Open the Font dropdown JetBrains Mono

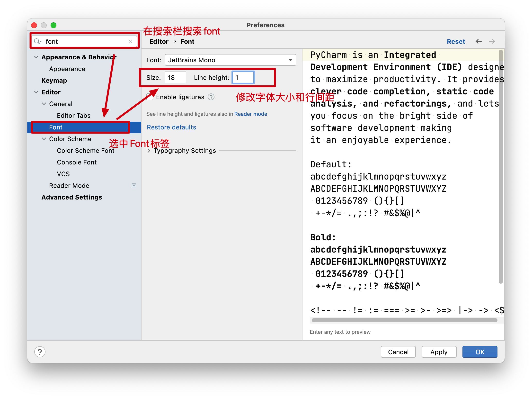[230, 60]
